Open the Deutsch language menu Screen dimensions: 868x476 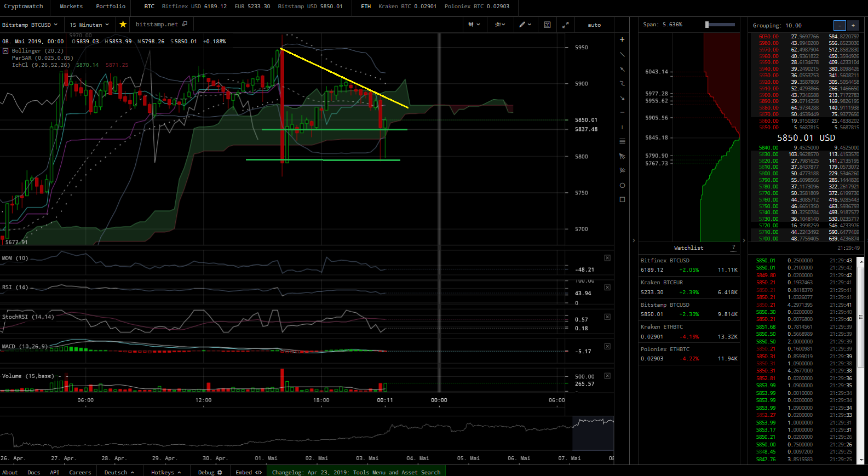pyautogui.click(x=119, y=472)
